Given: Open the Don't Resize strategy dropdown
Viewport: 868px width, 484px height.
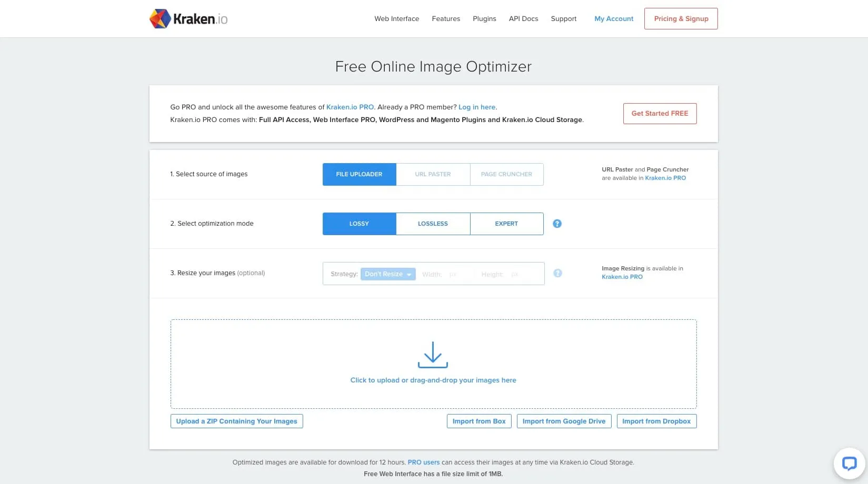Looking at the screenshot, I should tap(388, 274).
